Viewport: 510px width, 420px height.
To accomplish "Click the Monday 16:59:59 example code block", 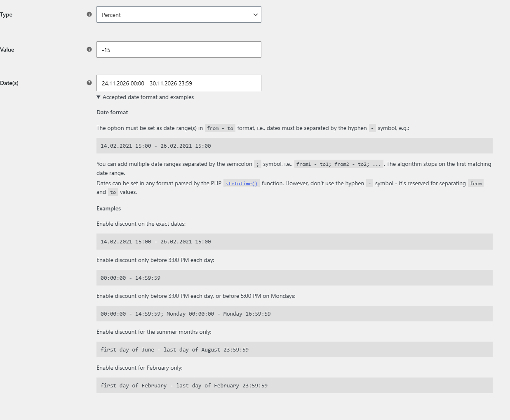I will pos(294,314).
